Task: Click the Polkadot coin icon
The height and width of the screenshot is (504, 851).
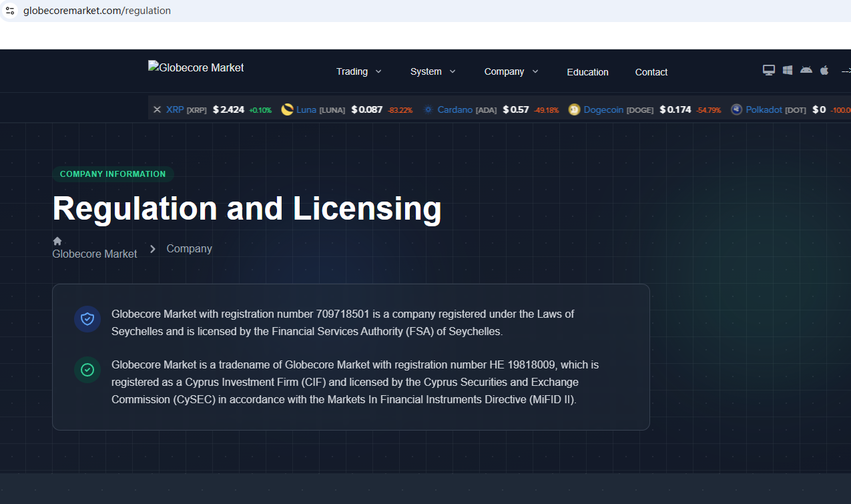Action: click(x=736, y=109)
